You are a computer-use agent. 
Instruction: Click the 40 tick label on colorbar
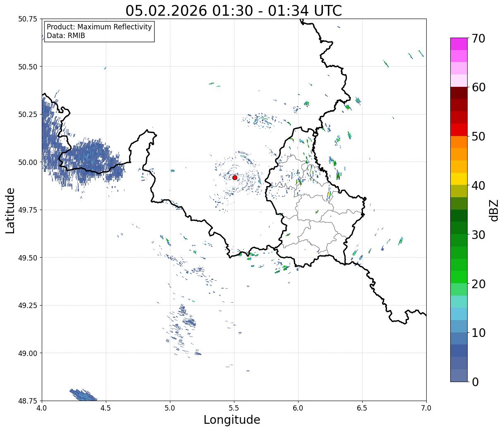478,185
